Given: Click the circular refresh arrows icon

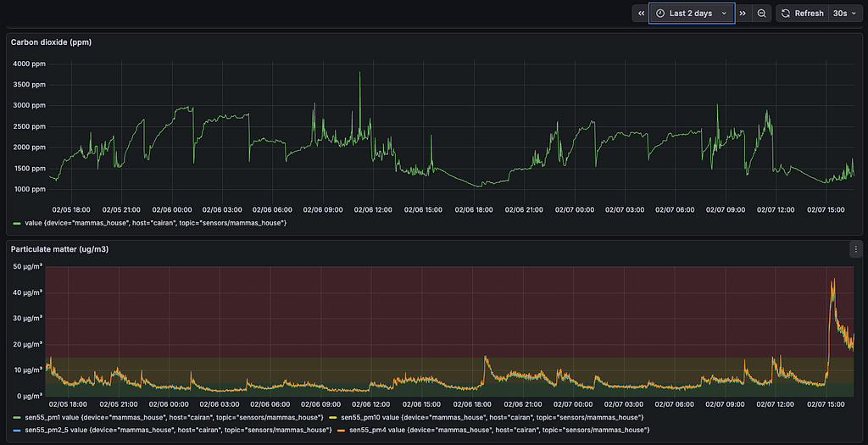Looking at the screenshot, I should click(786, 14).
